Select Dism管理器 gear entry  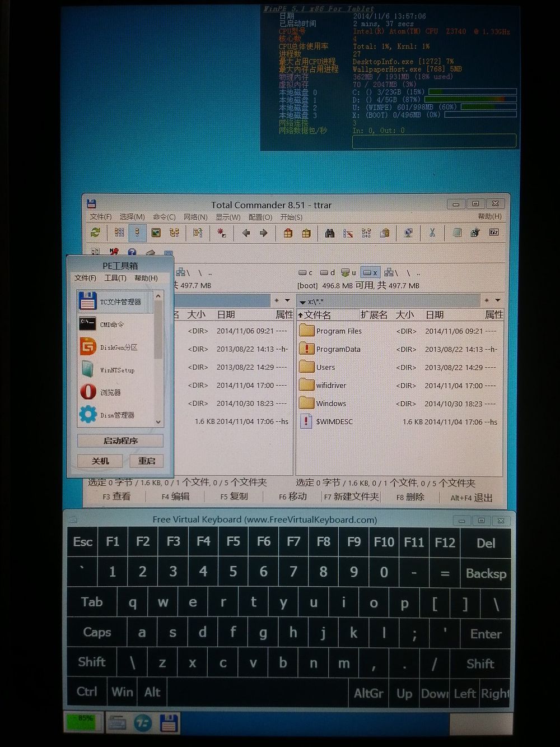click(115, 415)
